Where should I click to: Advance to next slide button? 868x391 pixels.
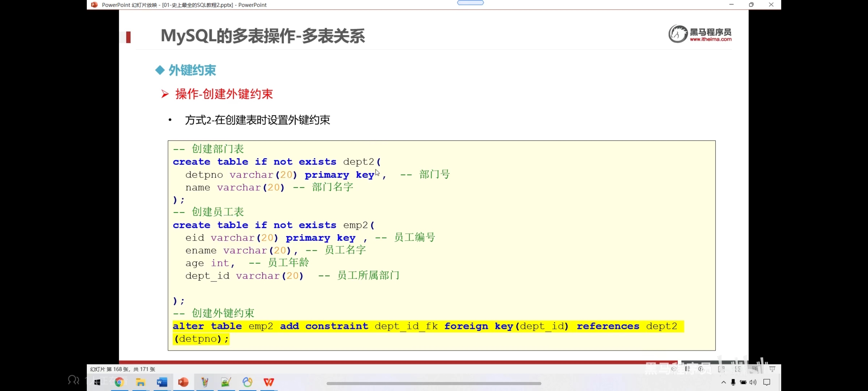(x=701, y=369)
